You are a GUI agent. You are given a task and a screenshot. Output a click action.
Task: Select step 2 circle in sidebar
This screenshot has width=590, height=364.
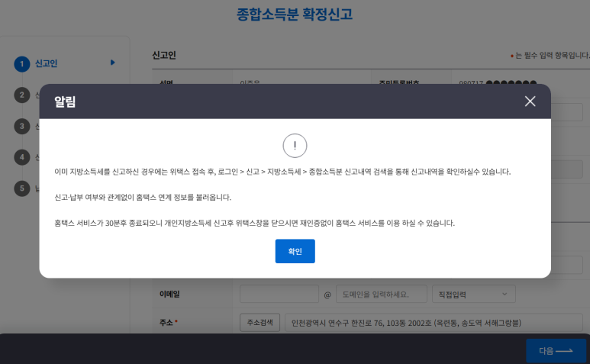pos(22,95)
